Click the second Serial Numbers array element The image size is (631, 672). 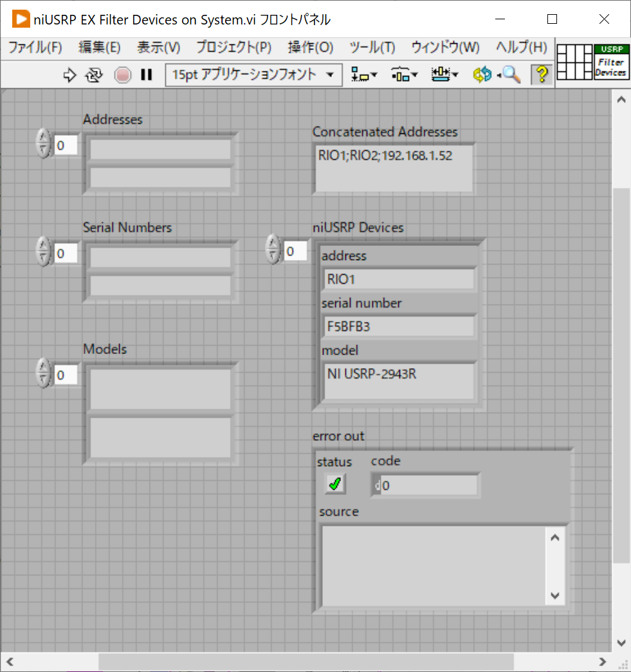(161, 285)
